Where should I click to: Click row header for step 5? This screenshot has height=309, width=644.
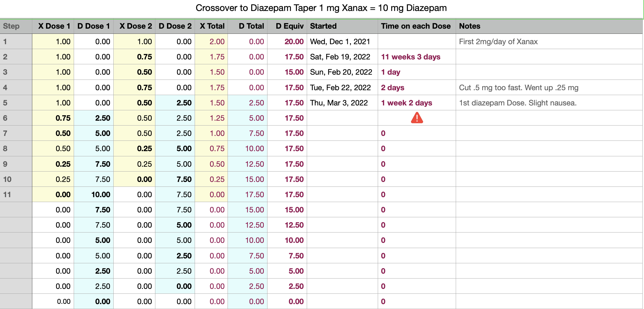(16, 103)
